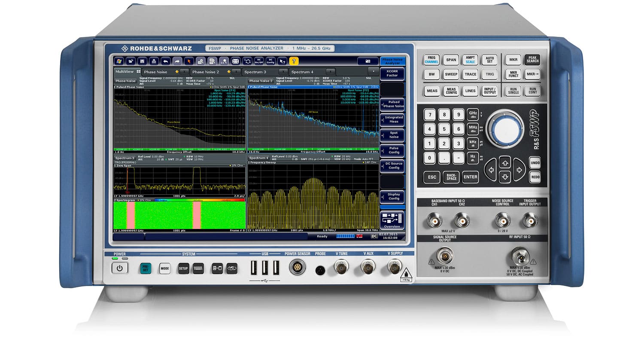The width and height of the screenshot is (644, 343).
Task: Click the undo arrow icon on the toolbar
Action: pyautogui.click(x=165, y=61)
